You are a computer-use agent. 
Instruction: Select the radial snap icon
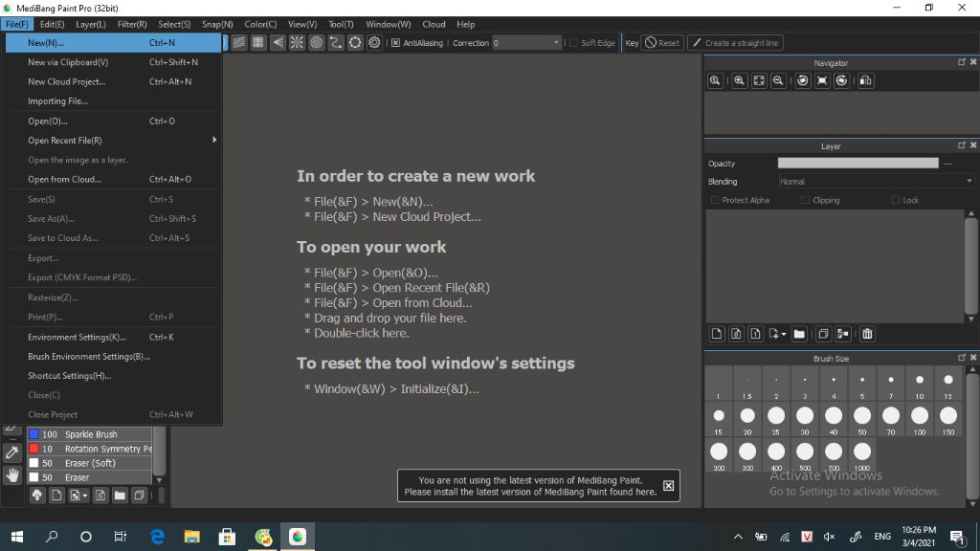tap(297, 42)
